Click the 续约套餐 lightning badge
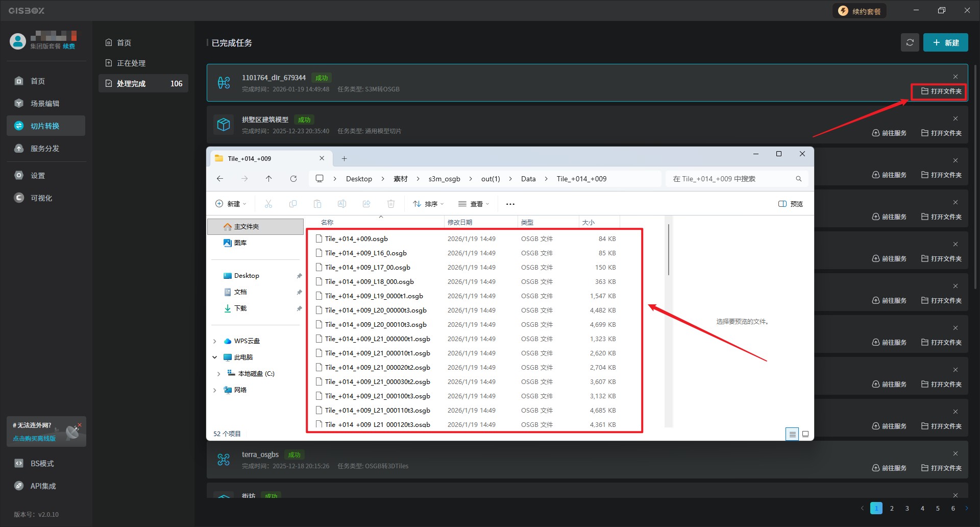The image size is (980, 527). [x=860, y=11]
